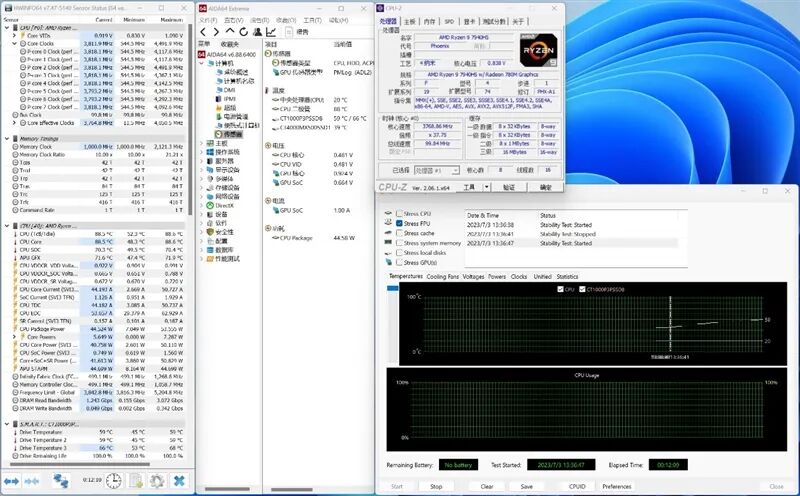Viewport: 800px width, 496px height.
Task: Click blue graph selector bar beside temperatures
Action: click(392, 289)
